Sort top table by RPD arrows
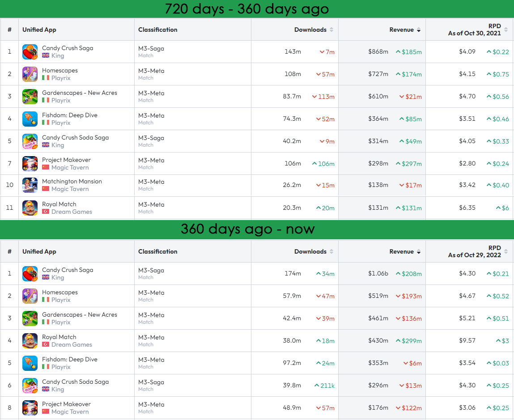Screen dimensions: 514x420 tap(506, 30)
